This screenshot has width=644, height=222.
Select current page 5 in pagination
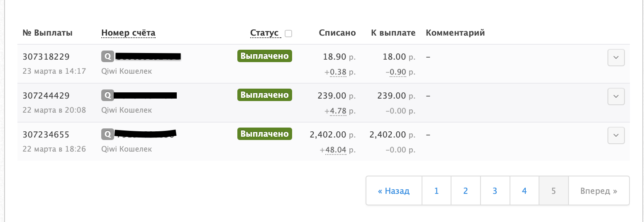(554, 191)
